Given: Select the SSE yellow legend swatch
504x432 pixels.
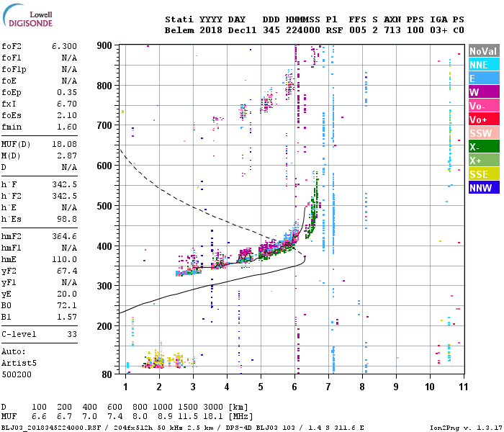Looking at the screenshot, I should coord(484,174).
